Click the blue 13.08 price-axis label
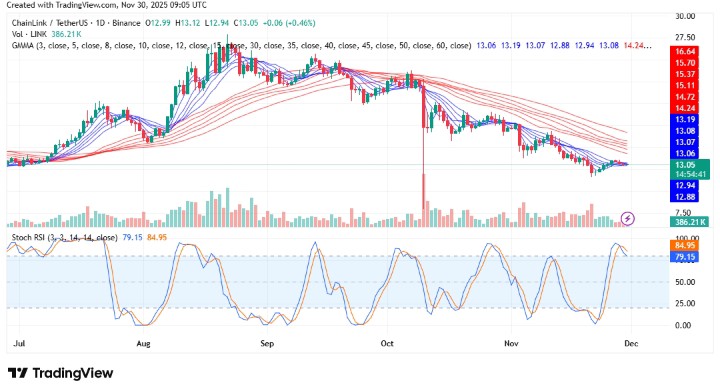 tap(684, 131)
